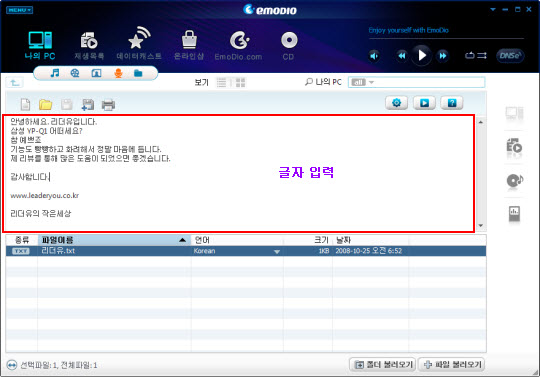Viewport: 540px width, 377px height.
Task: Switch to list view mode
Action: click(x=221, y=83)
